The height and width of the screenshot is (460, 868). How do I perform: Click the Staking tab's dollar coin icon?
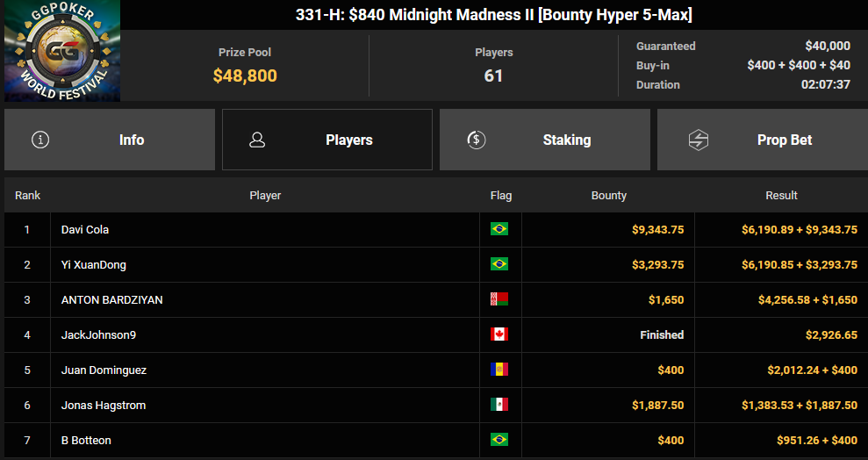tap(476, 140)
